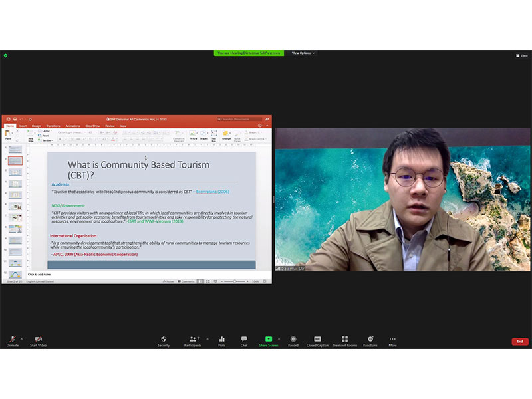532x399 pixels.
Task: Click the More options icon
Action: pyautogui.click(x=392, y=340)
